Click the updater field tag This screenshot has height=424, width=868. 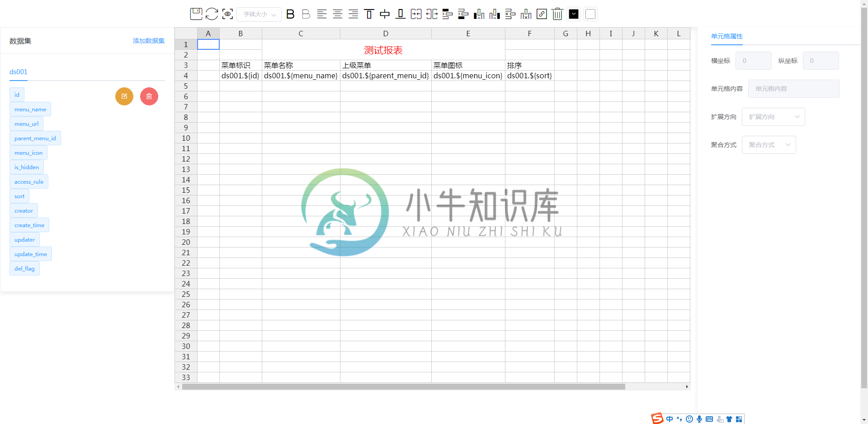(x=25, y=239)
